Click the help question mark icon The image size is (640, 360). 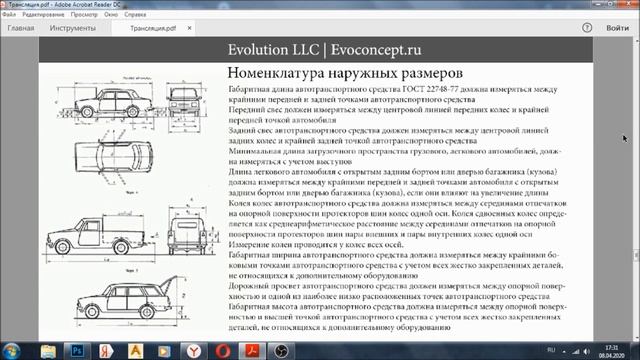pyautogui.click(x=587, y=28)
